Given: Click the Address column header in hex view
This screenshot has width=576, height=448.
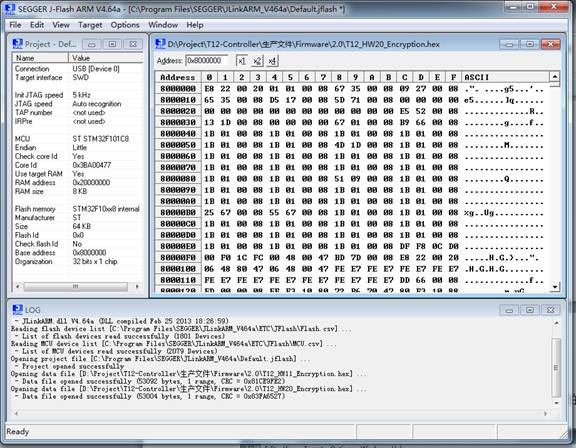Looking at the screenshot, I should [x=178, y=77].
